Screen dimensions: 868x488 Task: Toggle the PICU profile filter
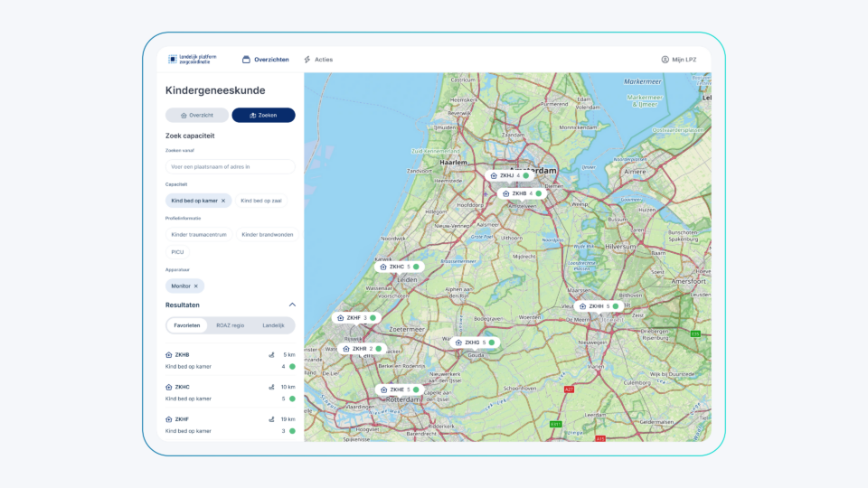tap(177, 252)
